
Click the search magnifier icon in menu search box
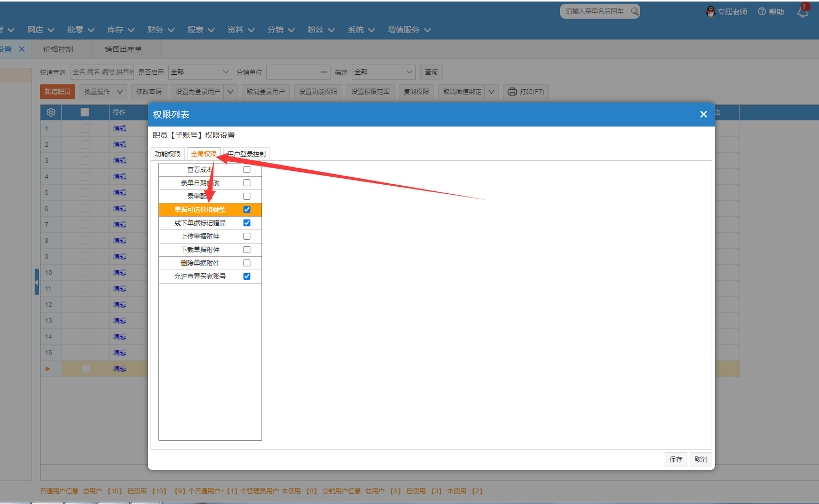pyautogui.click(x=634, y=11)
